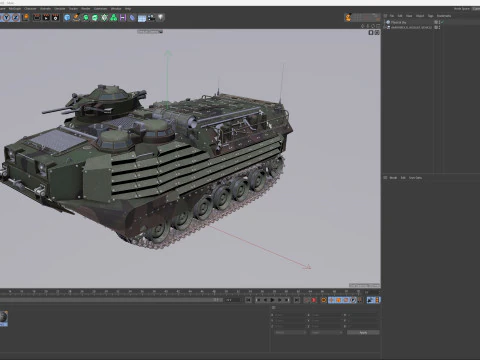The width and height of the screenshot is (480, 360).
Task: Open the left Coordinates mode dropdown
Action: pos(289,332)
